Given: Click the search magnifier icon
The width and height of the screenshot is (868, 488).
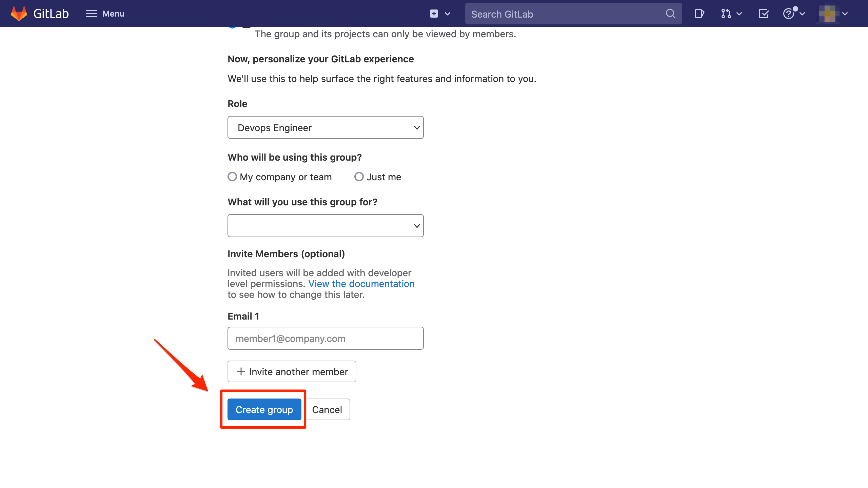Looking at the screenshot, I should click(x=670, y=14).
